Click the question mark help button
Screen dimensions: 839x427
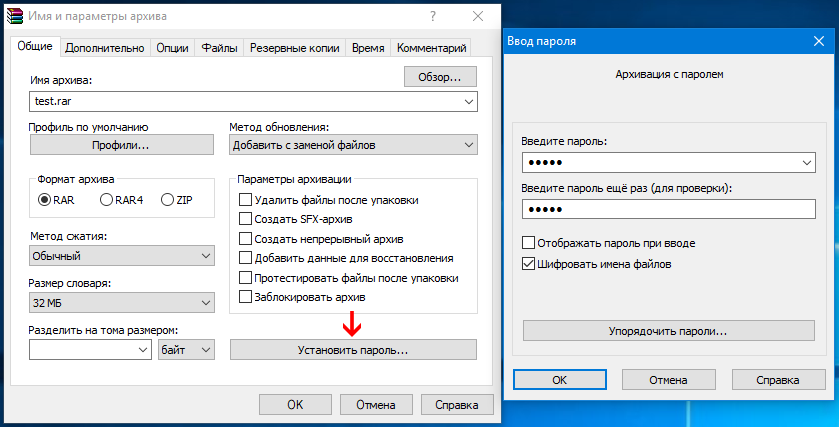[433, 17]
